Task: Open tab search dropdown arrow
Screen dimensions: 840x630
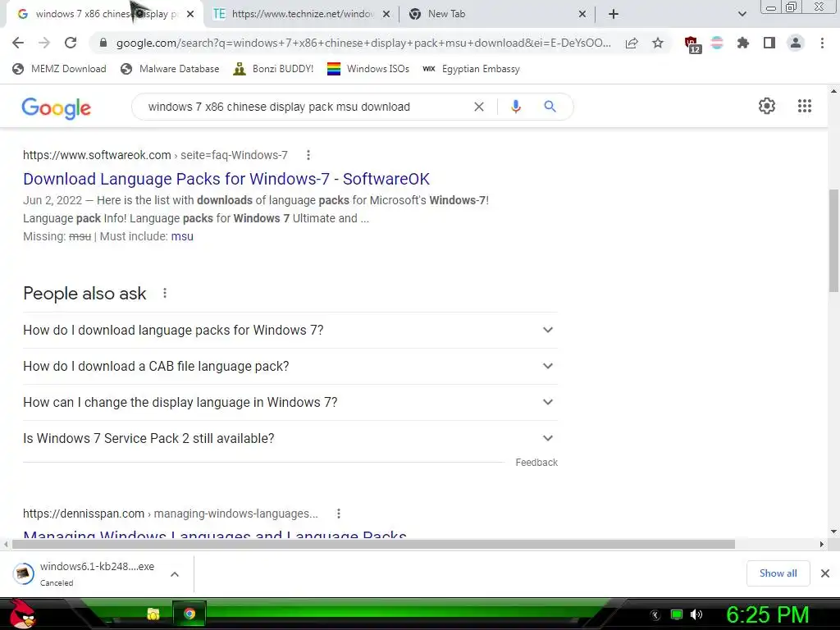Action: pyautogui.click(x=742, y=14)
